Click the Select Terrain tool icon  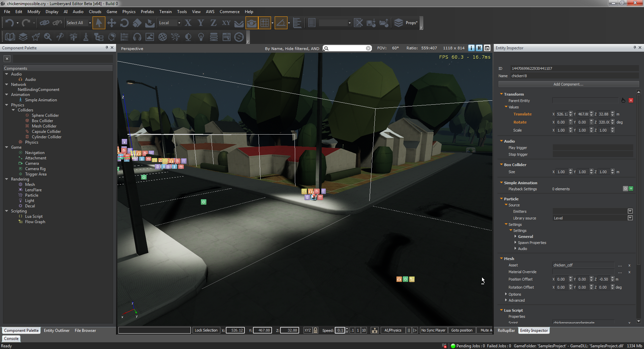[x=150, y=23]
